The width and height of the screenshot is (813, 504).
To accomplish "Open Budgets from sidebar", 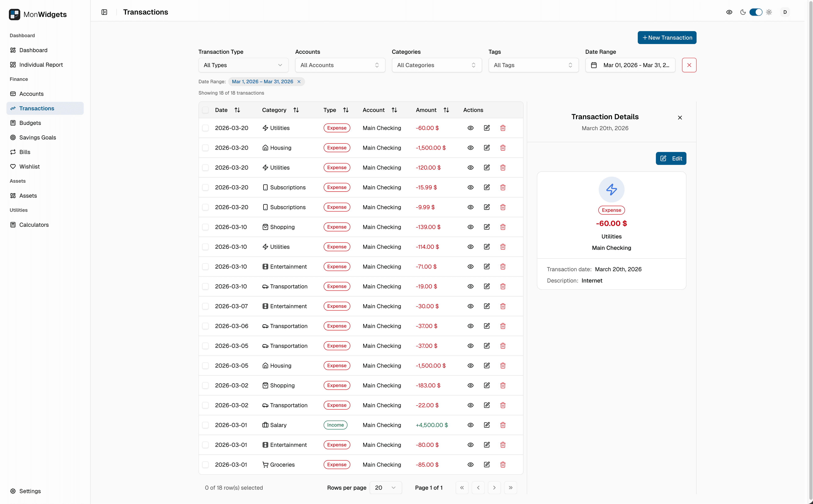I will coord(45,123).
